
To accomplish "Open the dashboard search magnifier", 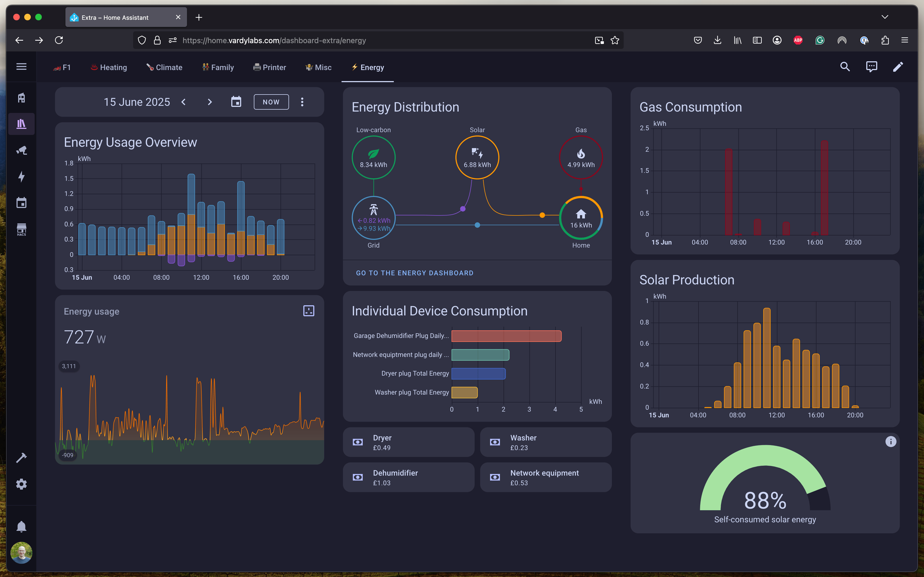I will pos(845,67).
